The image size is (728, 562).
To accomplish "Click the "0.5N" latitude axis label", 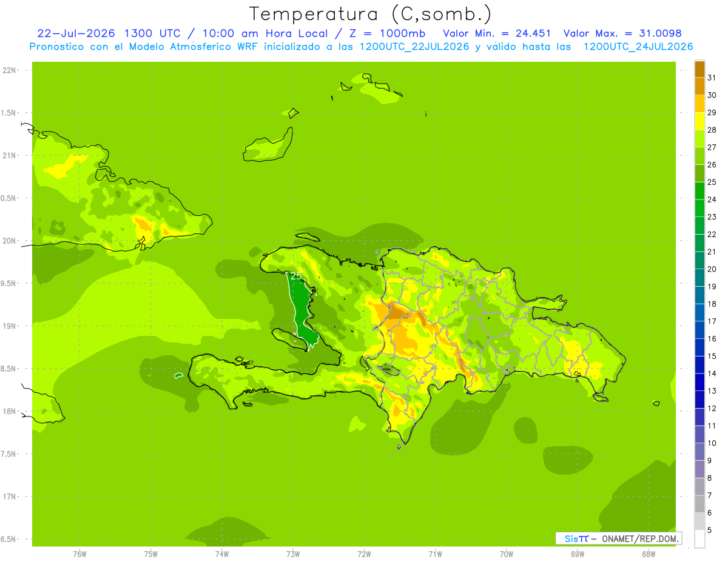I will pyautogui.click(x=9, y=198).
